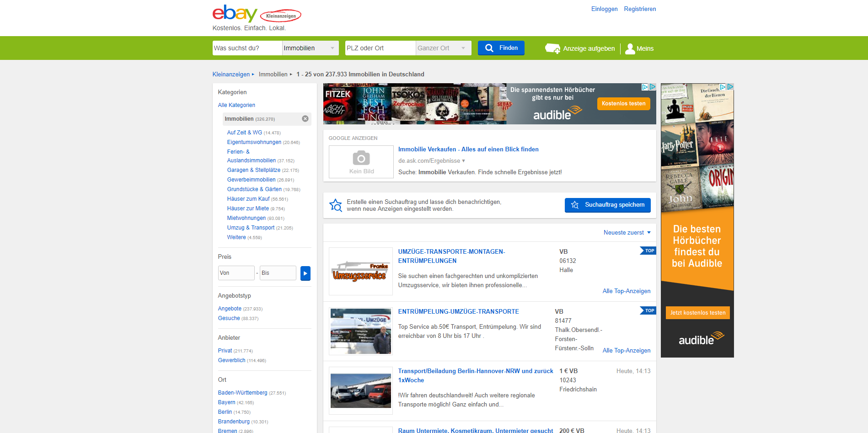The height and width of the screenshot is (433, 868).
Task: Click Suchauftrag speichern button
Action: 607,205
